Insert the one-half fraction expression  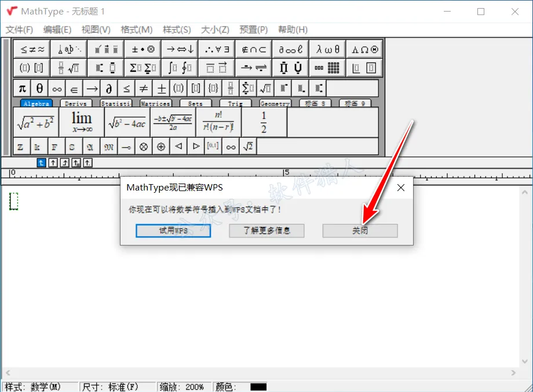point(264,122)
